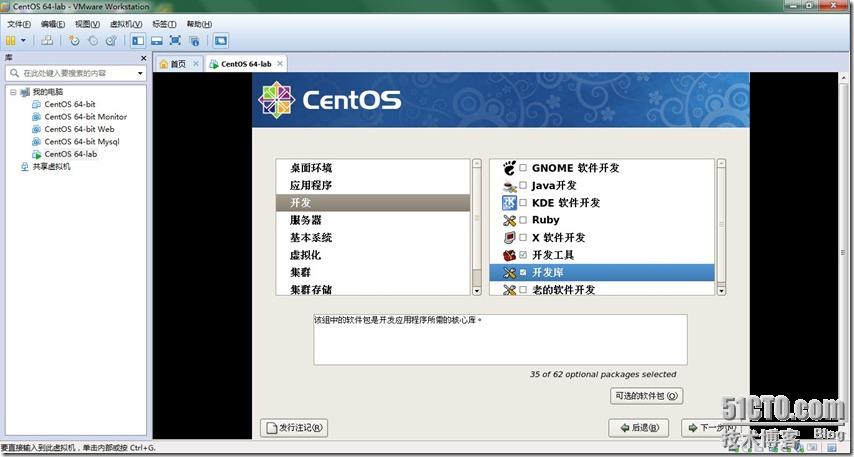Check the 老的软件开发 checkbox
Viewport: 854px width, 457px height.
(x=523, y=290)
